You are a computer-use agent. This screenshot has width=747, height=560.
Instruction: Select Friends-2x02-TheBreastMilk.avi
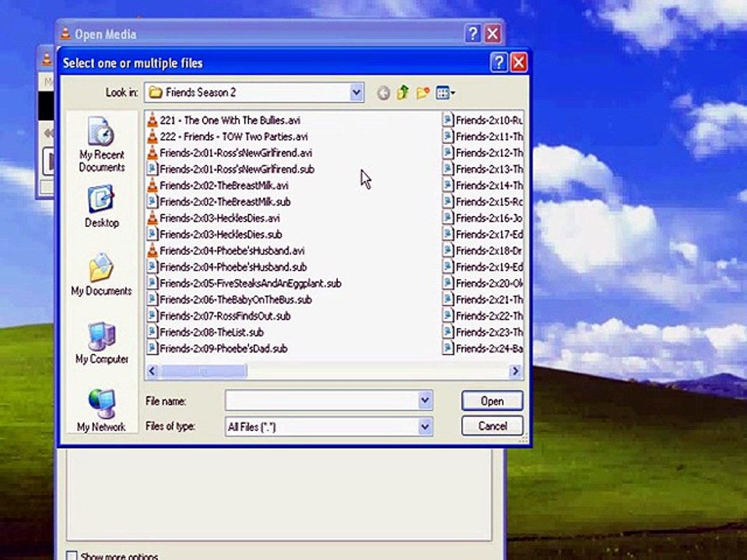coord(218,185)
